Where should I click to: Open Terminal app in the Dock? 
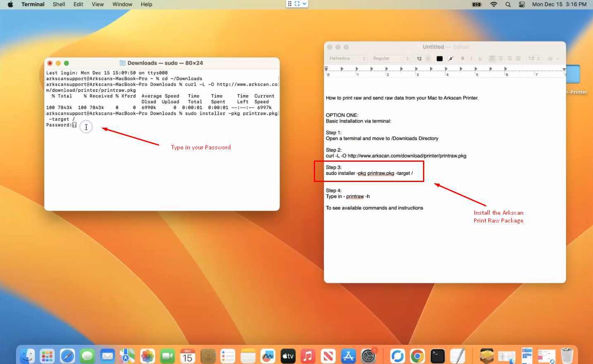point(438,356)
